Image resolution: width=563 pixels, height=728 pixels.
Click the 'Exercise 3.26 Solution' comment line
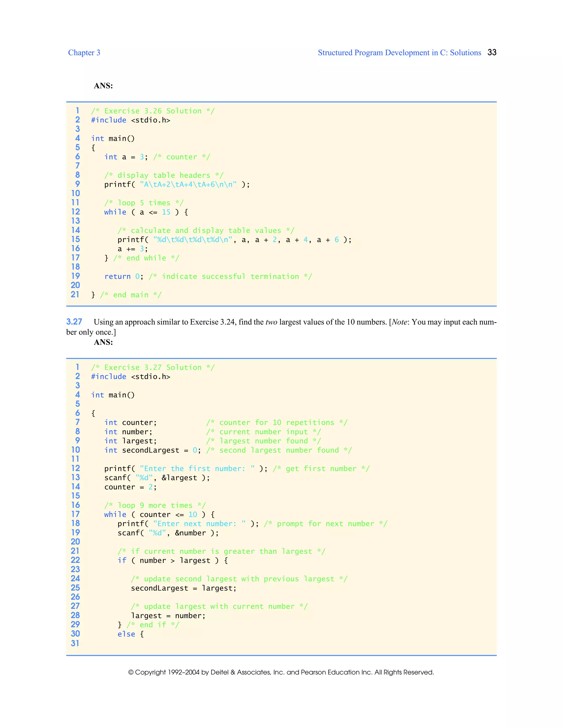coord(153,111)
